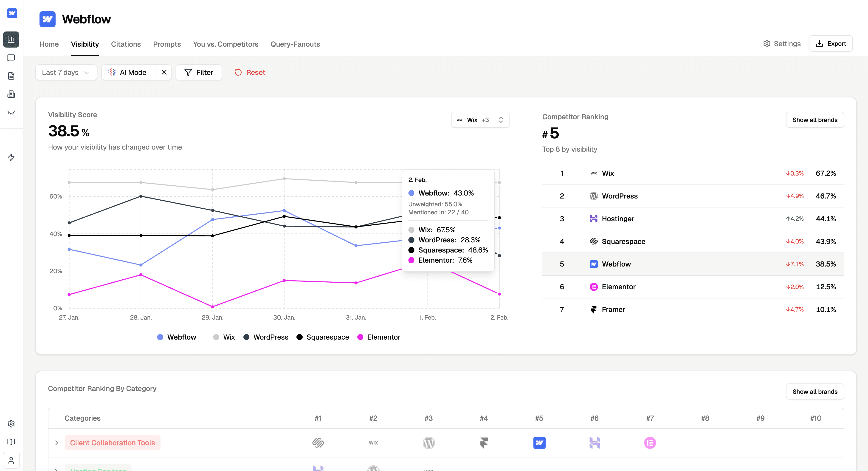Click the closed-eye sidebar icon
Viewport: 868px width, 471px height.
[11, 113]
